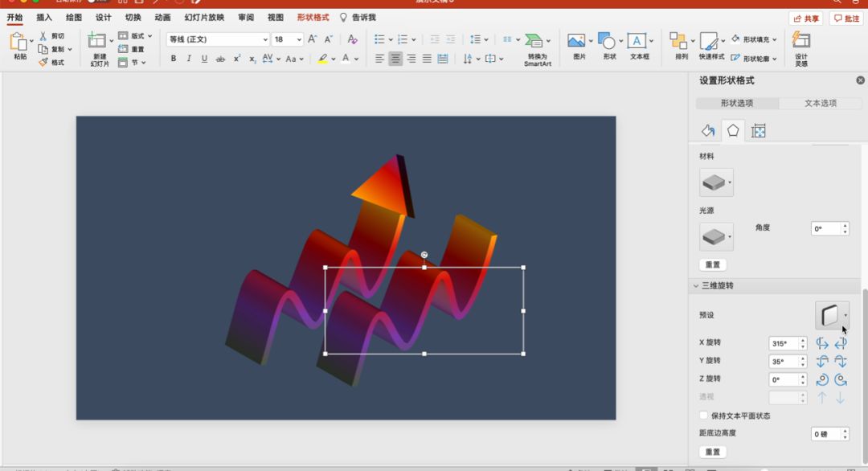Screen dimensions: 868x471
Task: Align text left
Action: [x=379, y=59]
